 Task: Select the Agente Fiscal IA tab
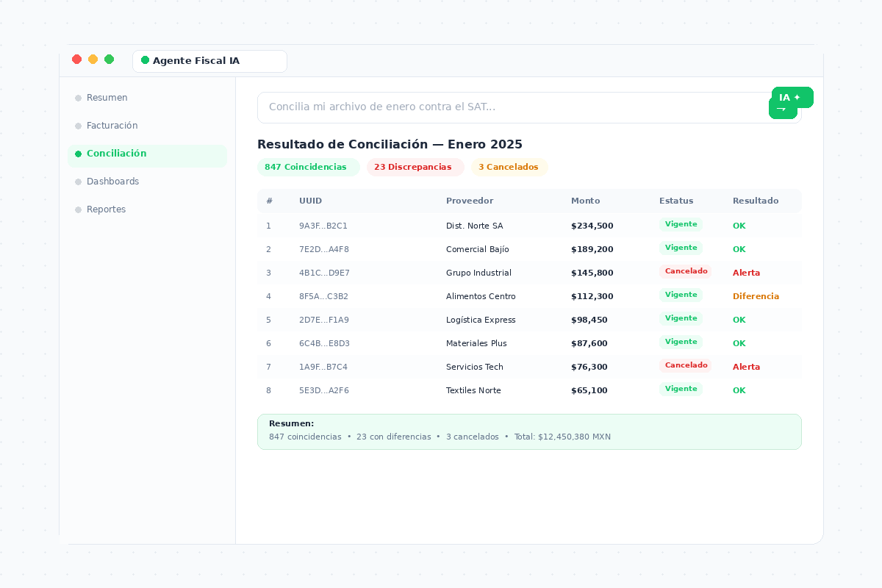tap(209, 61)
